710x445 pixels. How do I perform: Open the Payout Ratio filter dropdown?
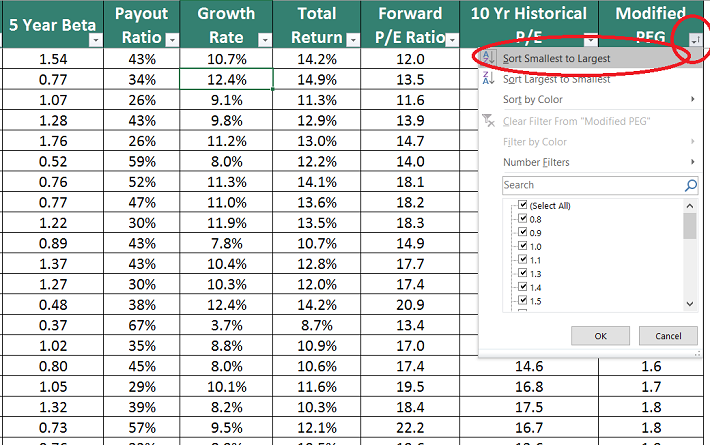(171, 40)
